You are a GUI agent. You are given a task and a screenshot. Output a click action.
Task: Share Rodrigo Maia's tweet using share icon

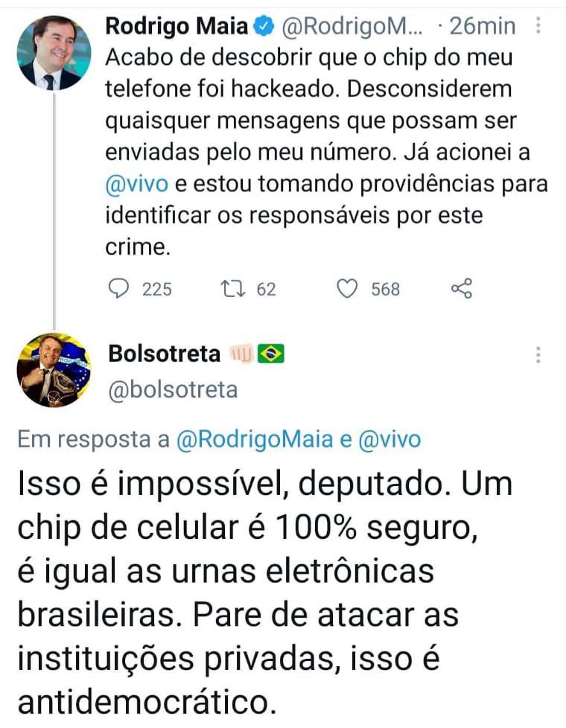(462, 289)
